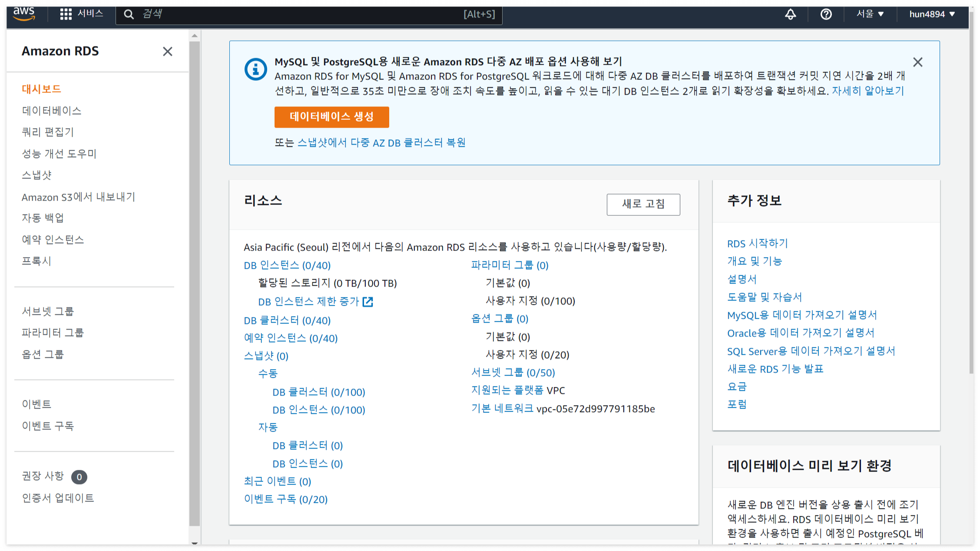Click the info circle icon in banner

(x=255, y=69)
